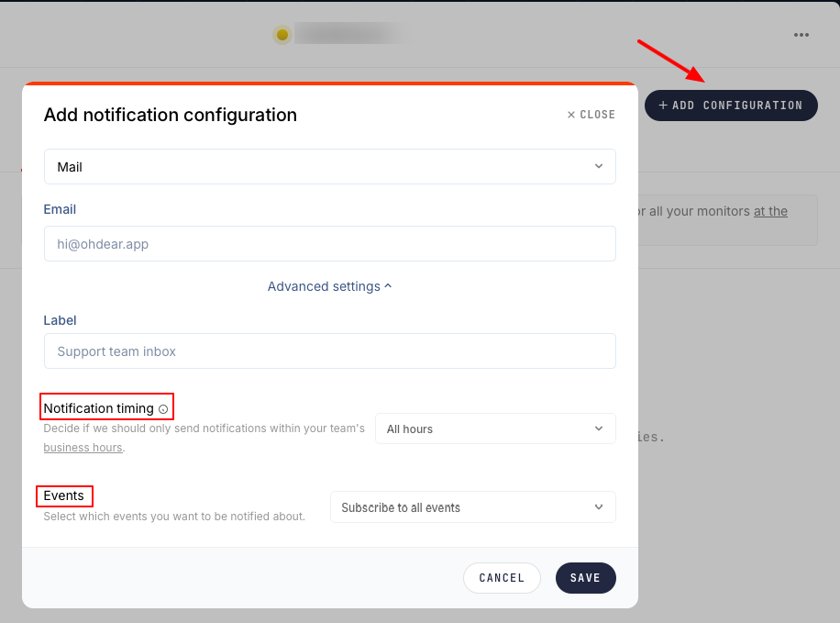Close the notification configuration dialog

click(x=591, y=115)
